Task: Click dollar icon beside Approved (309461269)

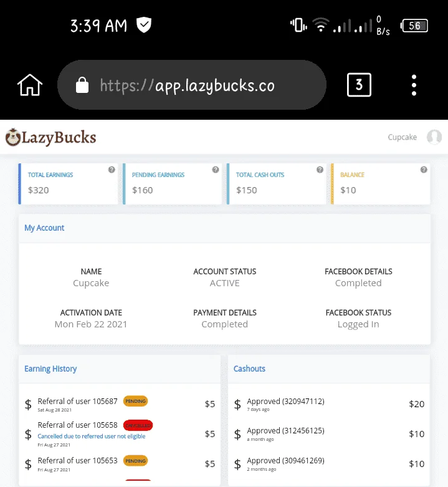Action: pos(237,464)
